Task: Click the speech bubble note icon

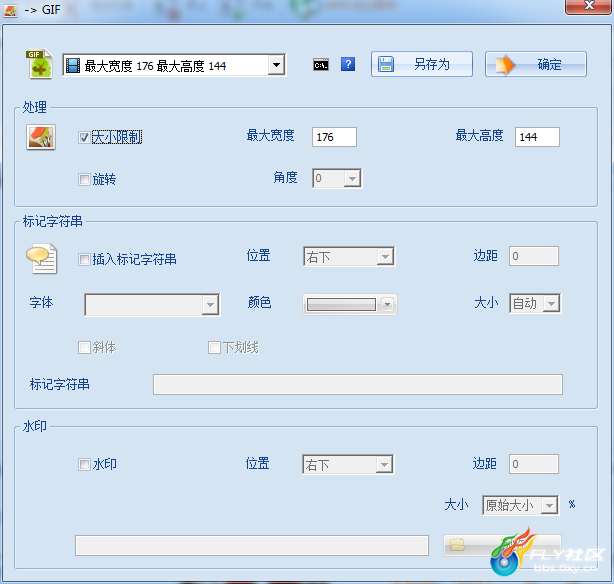Action: point(42,259)
